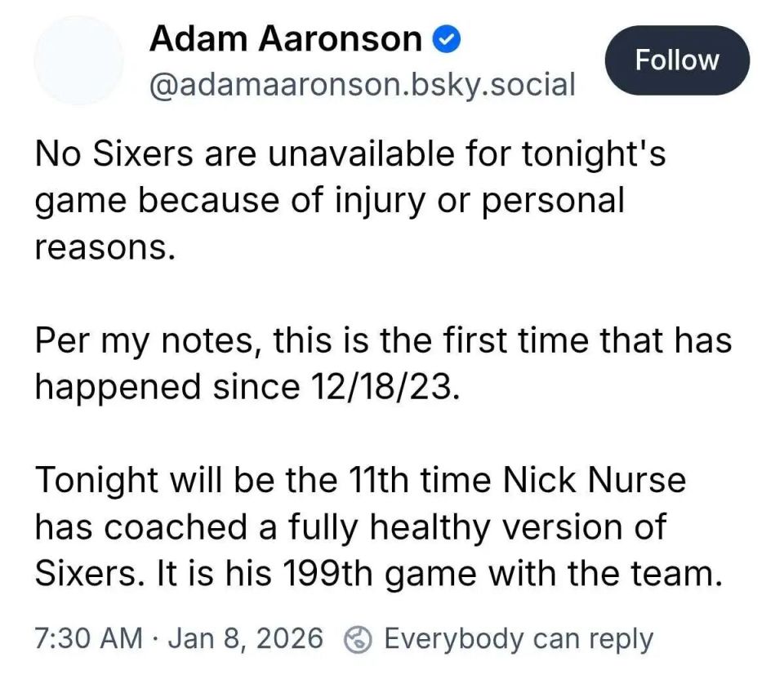Open Adam Aaronson's profile via display name

coord(286,39)
